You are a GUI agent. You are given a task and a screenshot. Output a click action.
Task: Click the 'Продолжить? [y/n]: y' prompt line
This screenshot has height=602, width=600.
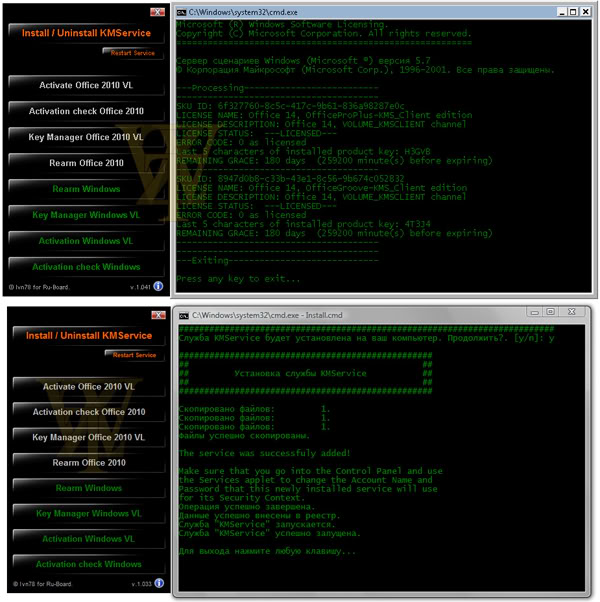(367, 339)
